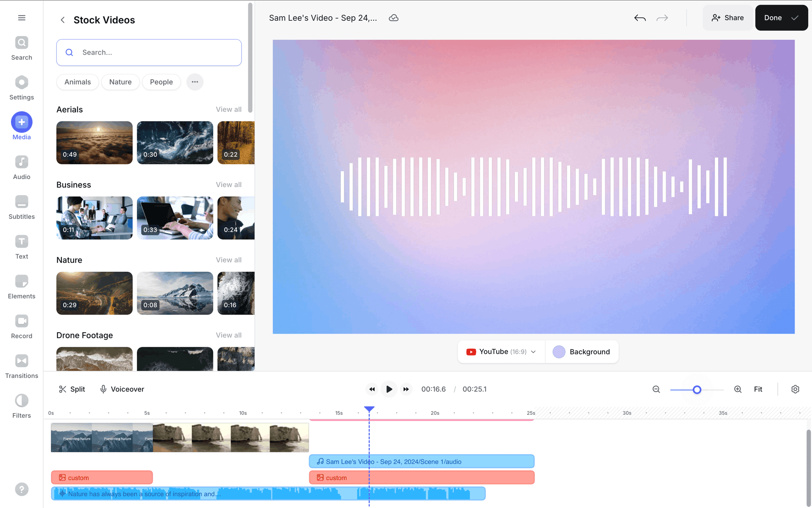The width and height of the screenshot is (812, 508).
Task: Adjust the timeline zoom slider handle
Action: tap(697, 389)
